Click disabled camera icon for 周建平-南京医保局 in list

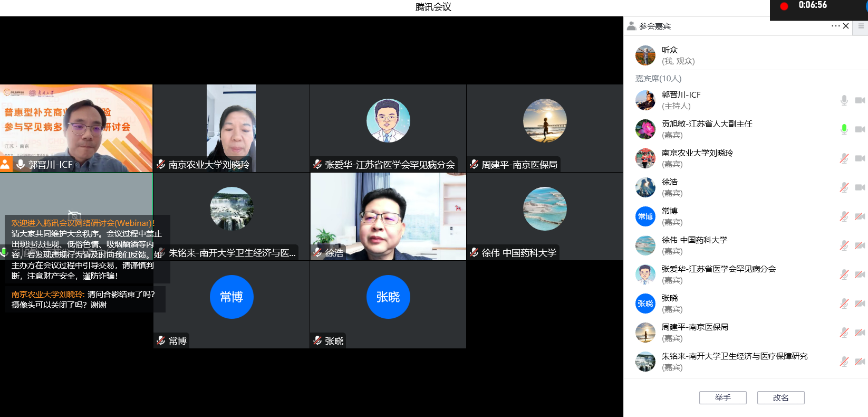(860, 333)
